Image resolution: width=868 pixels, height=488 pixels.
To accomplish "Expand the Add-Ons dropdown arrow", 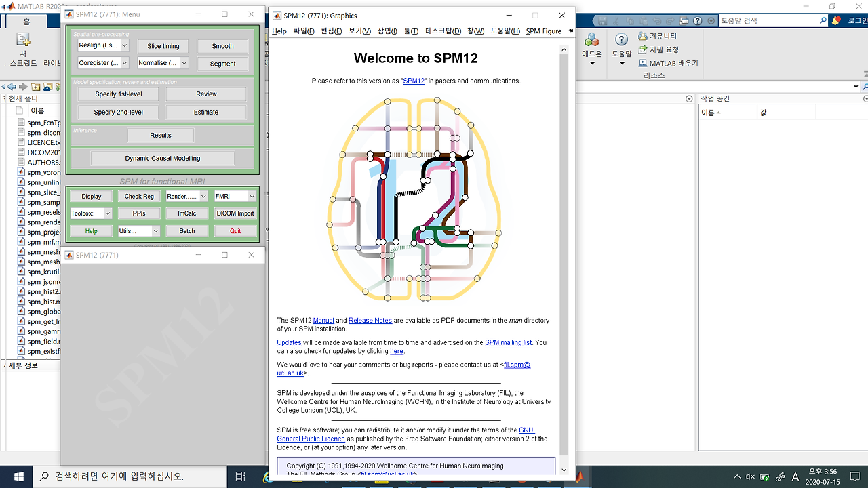I will coord(592,64).
